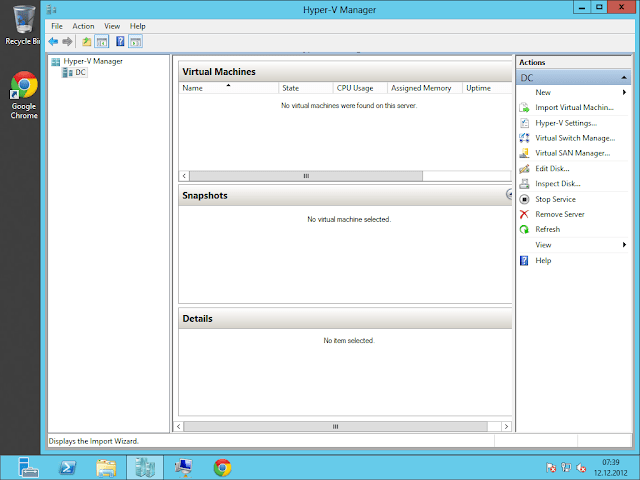Click Stop Service in Actions pane

point(555,199)
